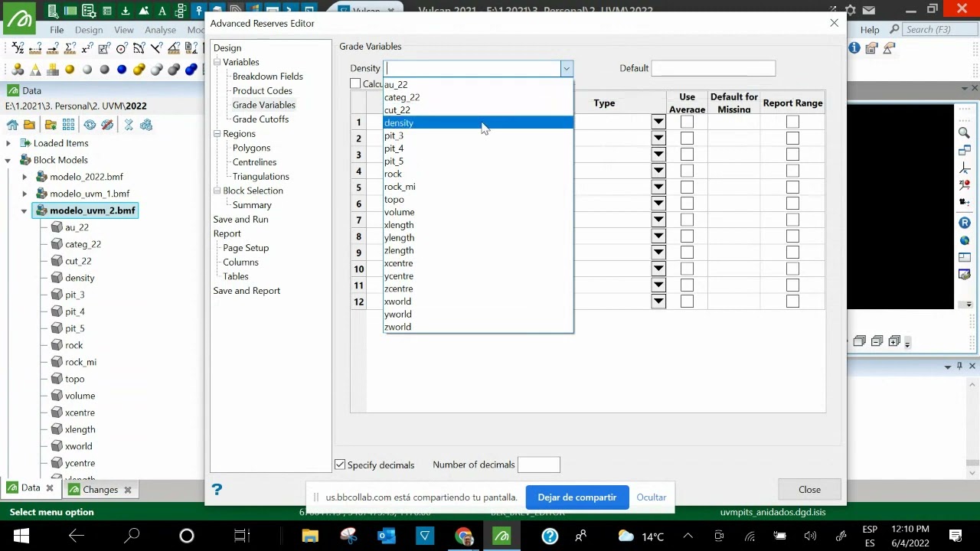Click the grid view icon in Data panel
The height and width of the screenshot is (551, 980).
(68, 125)
